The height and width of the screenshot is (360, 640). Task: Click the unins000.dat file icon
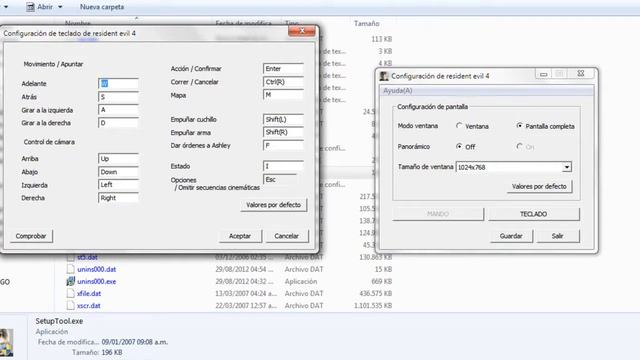tap(71, 269)
